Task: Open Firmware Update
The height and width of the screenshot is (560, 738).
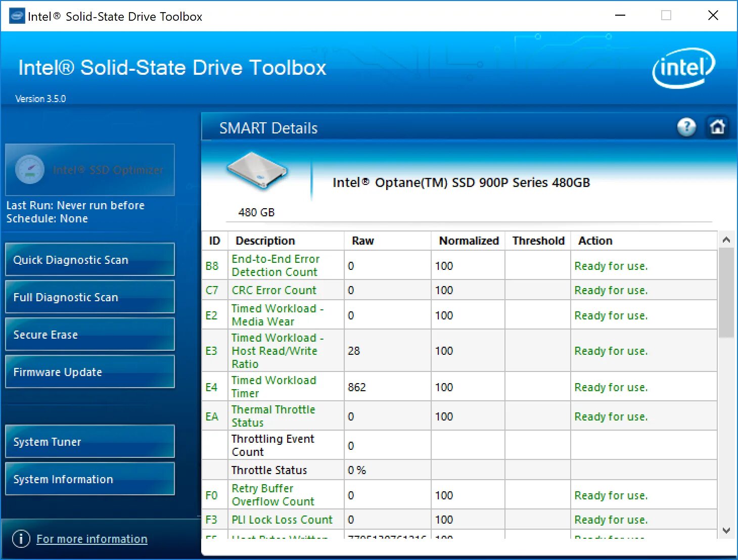Action: pyautogui.click(x=90, y=372)
